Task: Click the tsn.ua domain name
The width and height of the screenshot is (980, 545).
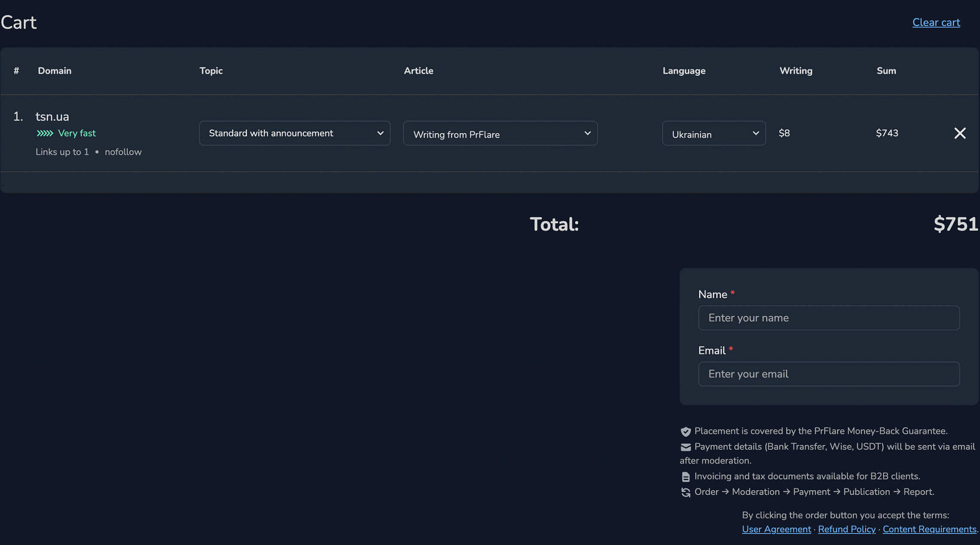Action: click(52, 117)
